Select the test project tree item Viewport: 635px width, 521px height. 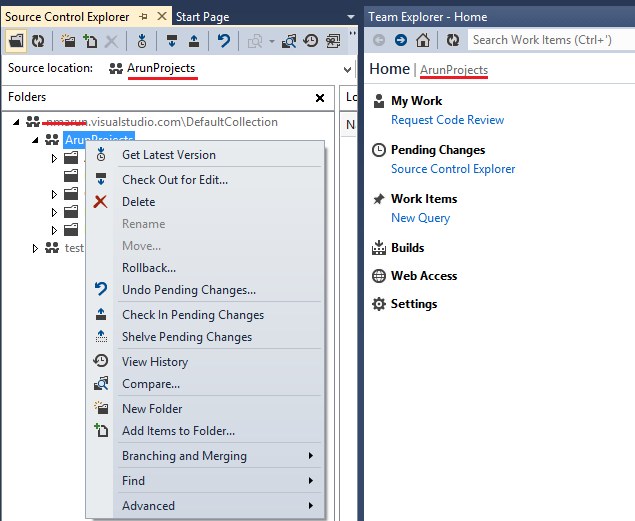click(x=74, y=248)
